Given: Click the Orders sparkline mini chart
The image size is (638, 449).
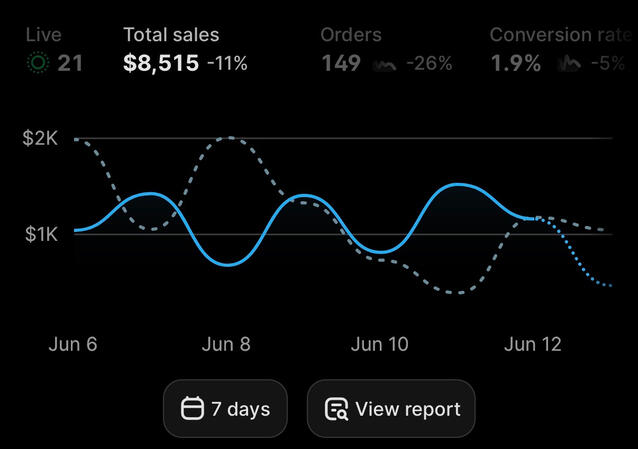Looking at the screenshot, I should pos(384,64).
